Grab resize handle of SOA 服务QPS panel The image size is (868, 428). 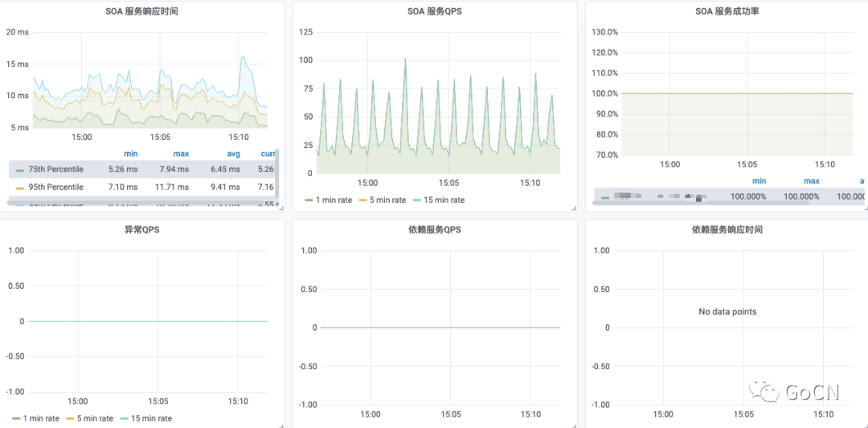pyautogui.click(x=574, y=208)
